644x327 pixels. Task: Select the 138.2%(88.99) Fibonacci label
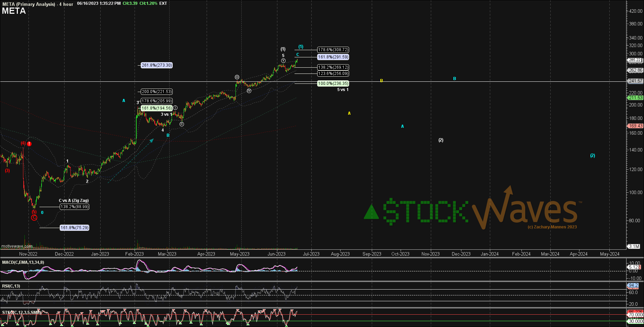[x=74, y=207]
